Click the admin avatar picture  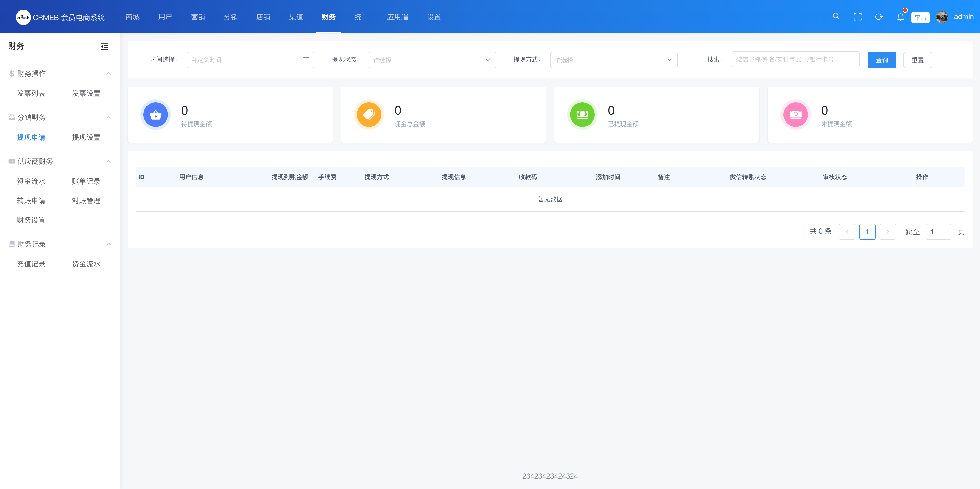tap(941, 17)
